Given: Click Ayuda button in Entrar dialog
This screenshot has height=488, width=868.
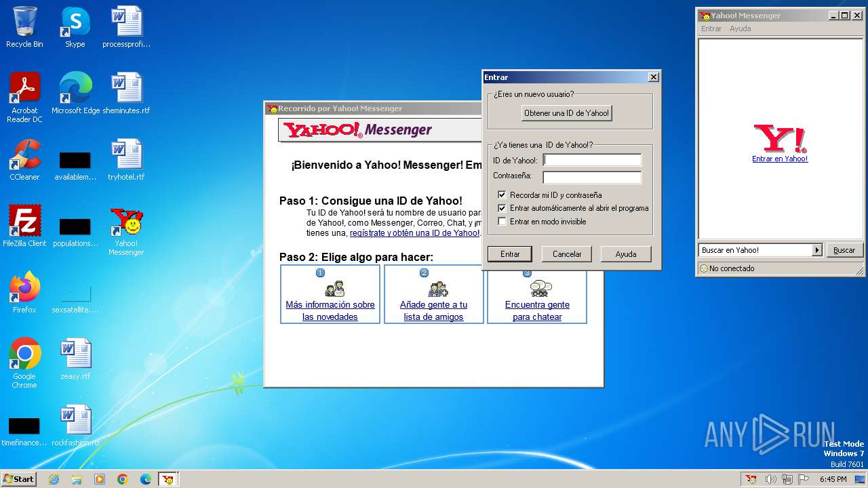Looking at the screenshot, I should pos(626,254).
